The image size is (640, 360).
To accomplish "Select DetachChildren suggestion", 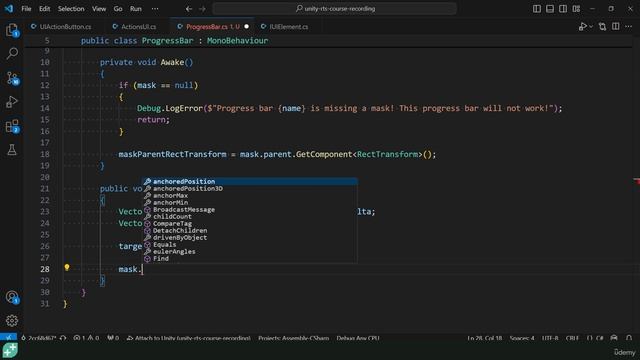I will pyautogui.click(x=249, y=230).
